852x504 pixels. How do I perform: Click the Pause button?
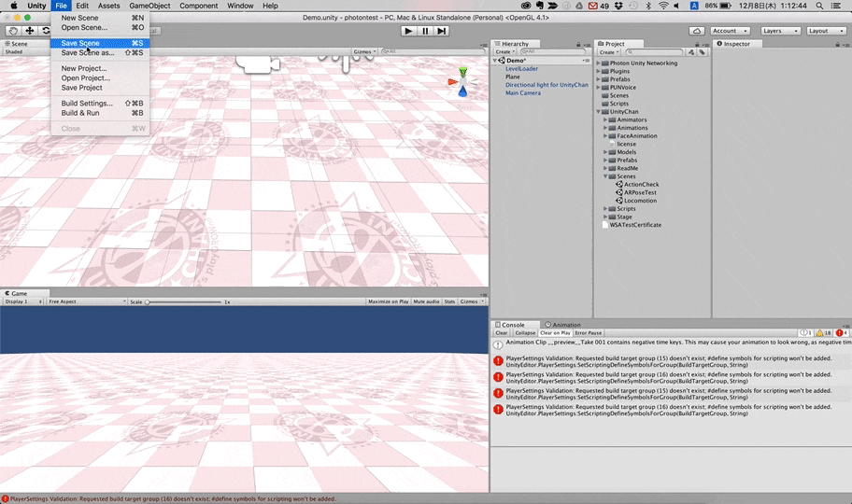[x=425, y=31]
